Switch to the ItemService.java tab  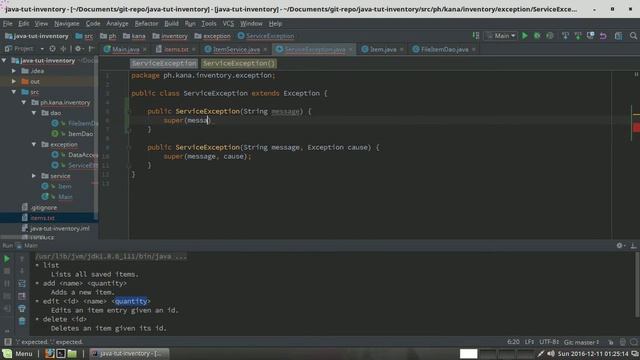click(236, 49)
